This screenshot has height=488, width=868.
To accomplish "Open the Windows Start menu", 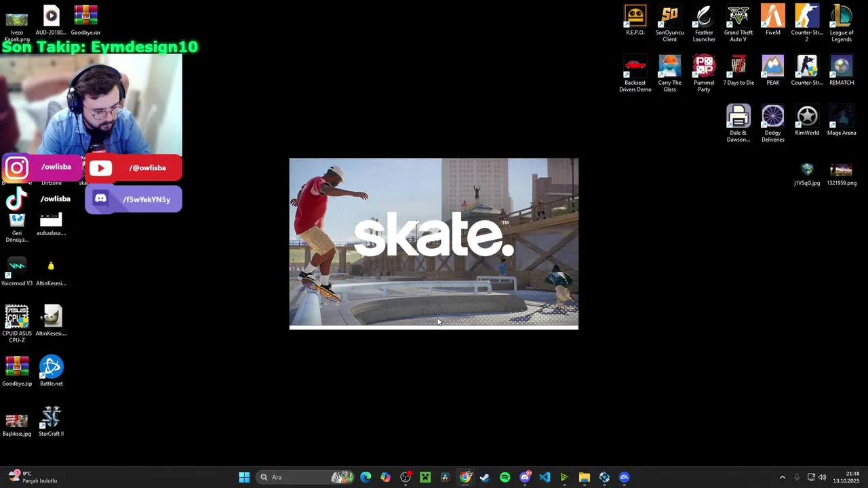I will (x=244, y=477).
